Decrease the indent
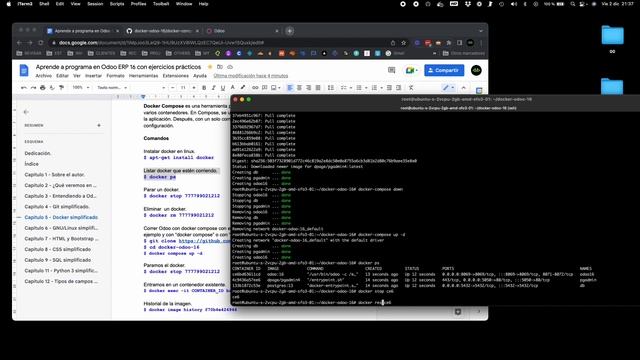Viewport: 640px width, 360px height. 389,88
